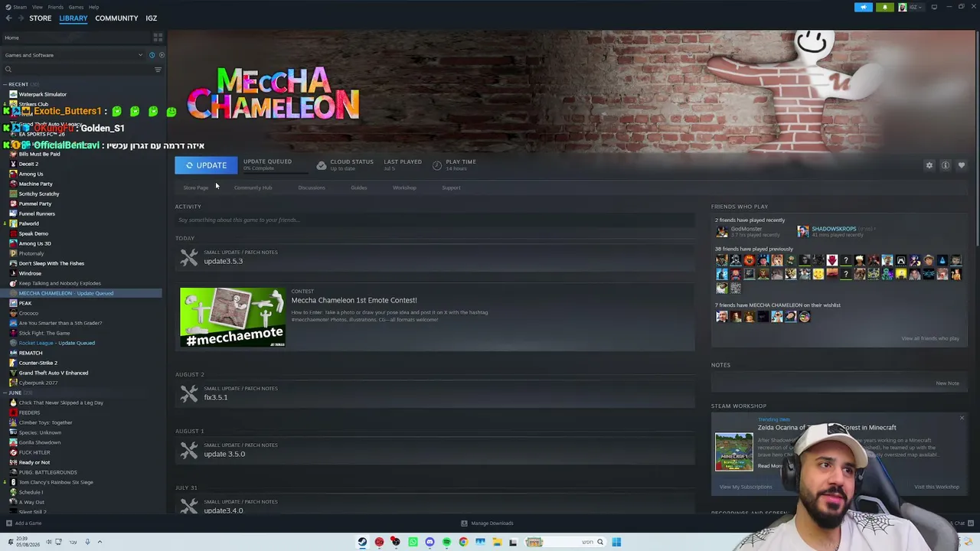Click View all friends who play

(930, 338)
